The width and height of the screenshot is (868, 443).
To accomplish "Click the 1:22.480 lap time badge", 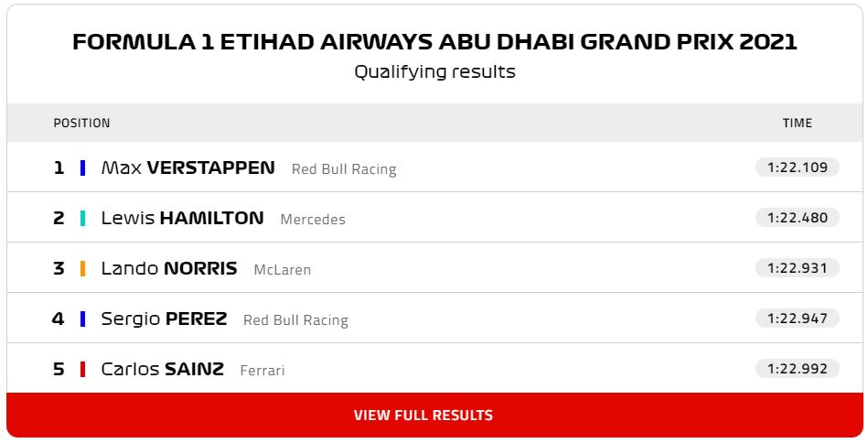I will pos(797,218).
